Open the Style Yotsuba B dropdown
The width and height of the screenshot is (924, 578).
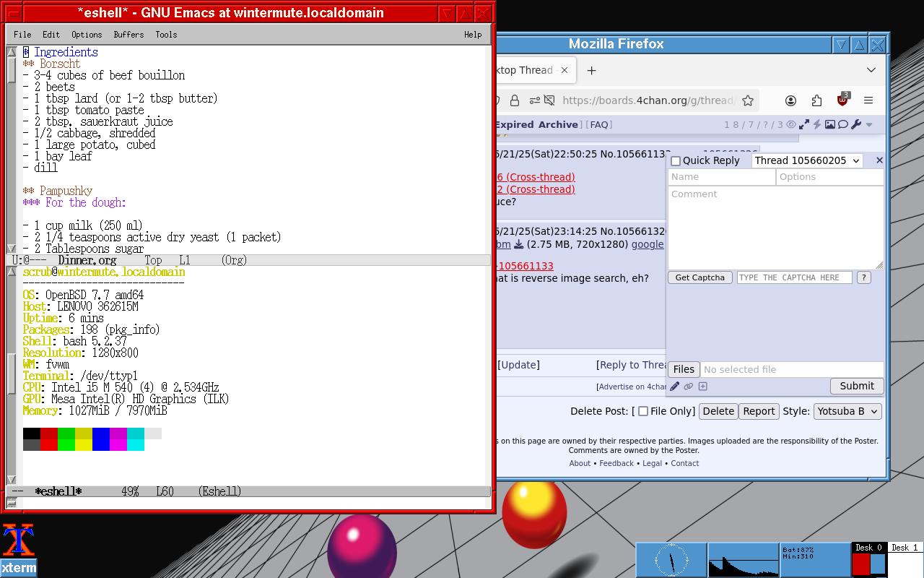(x=847, y=411)
